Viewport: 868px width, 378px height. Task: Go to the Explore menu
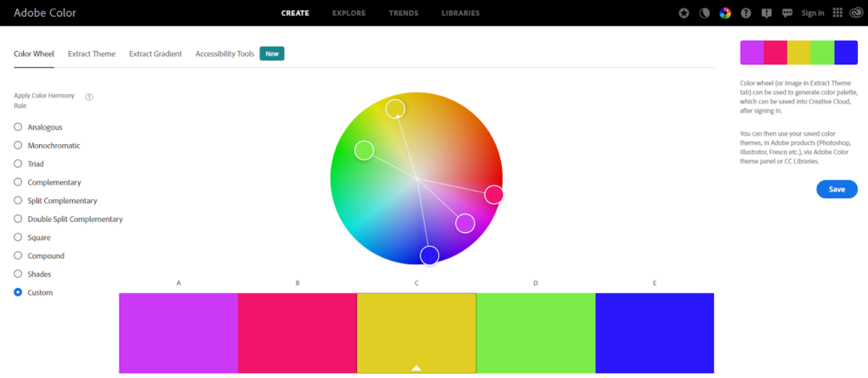coord(349,14)
